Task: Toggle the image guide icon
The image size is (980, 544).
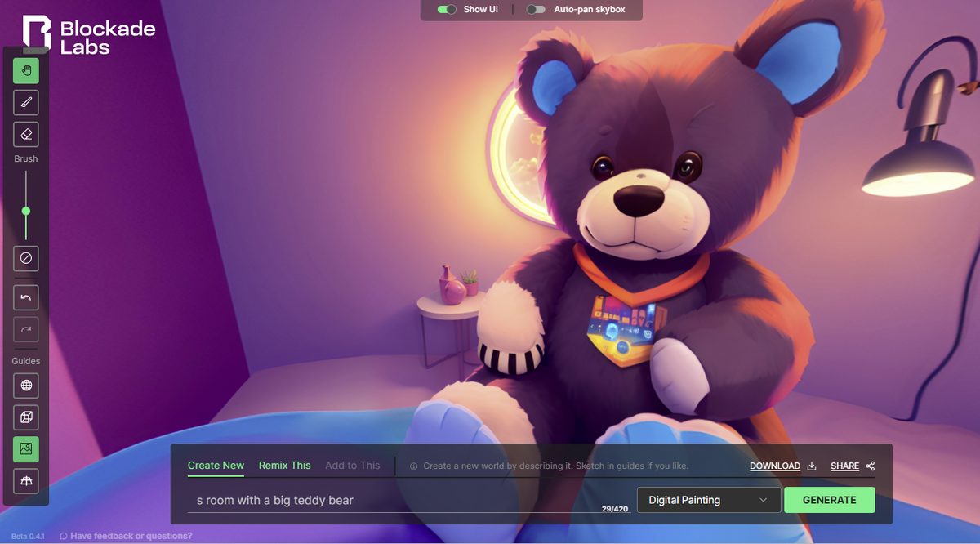Action: point(26,449)
